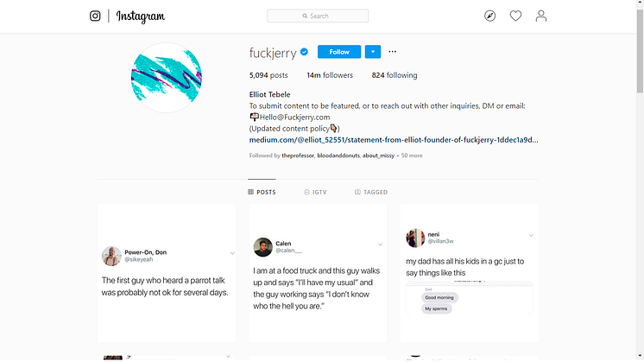
Task: Open the profile person icon
Action: 541,16
